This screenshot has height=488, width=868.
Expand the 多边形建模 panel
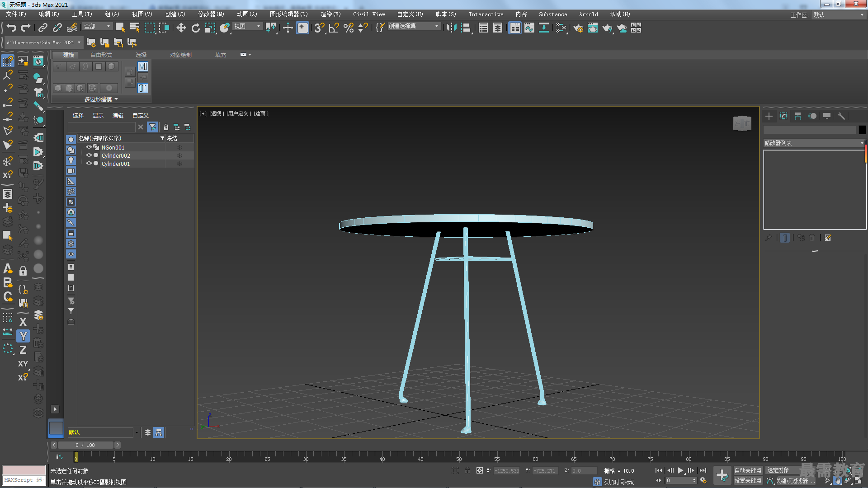[101, 99]
